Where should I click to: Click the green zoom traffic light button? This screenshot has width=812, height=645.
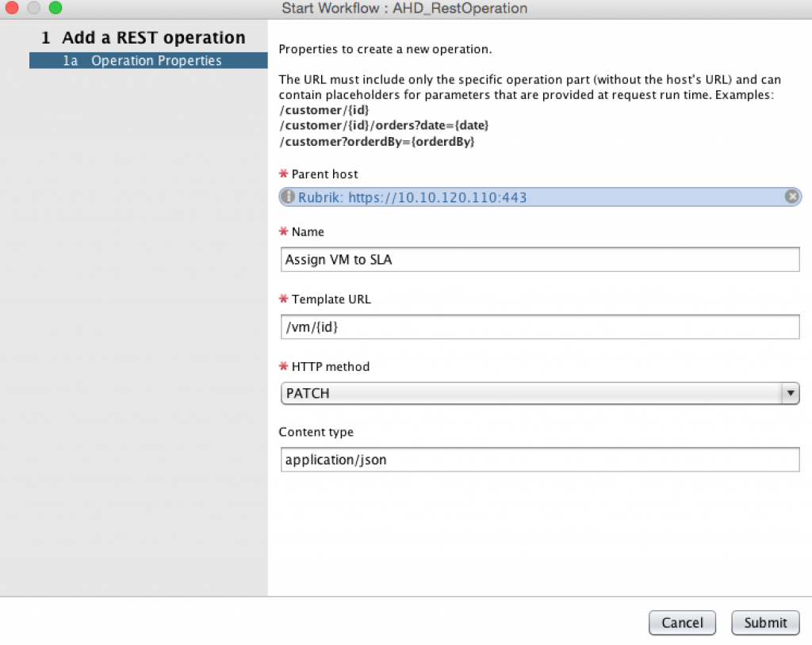54,9
